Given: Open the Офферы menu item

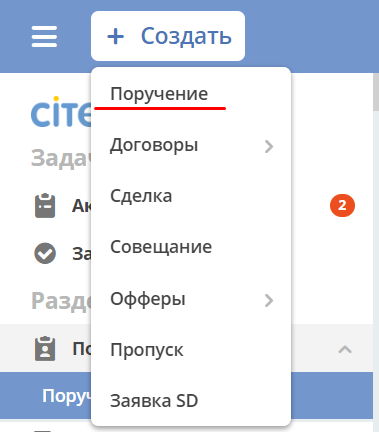Looking at the screenshot, I should coord(191,299).
